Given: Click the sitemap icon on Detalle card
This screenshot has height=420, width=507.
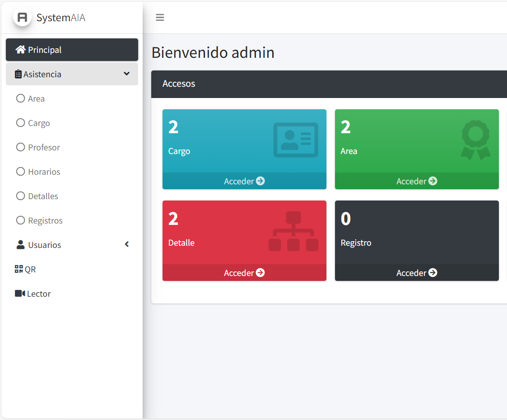Looking at the screenshot, I should tap(293, 231).
